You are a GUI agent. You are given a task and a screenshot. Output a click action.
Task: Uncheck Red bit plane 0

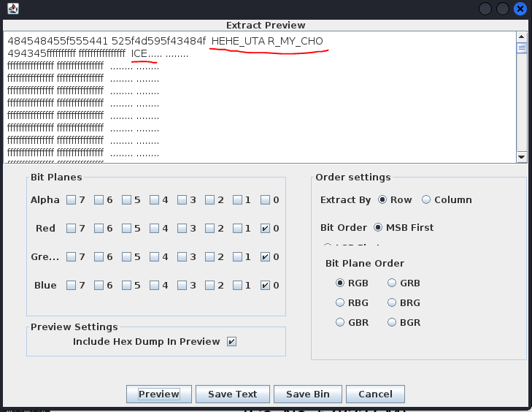[x=265, y=229]
